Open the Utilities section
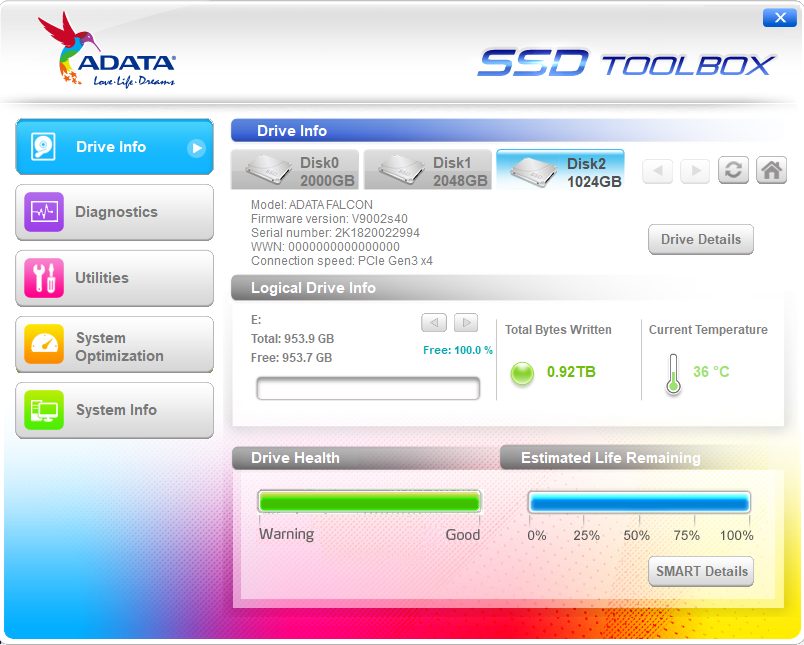 (115, 278)
